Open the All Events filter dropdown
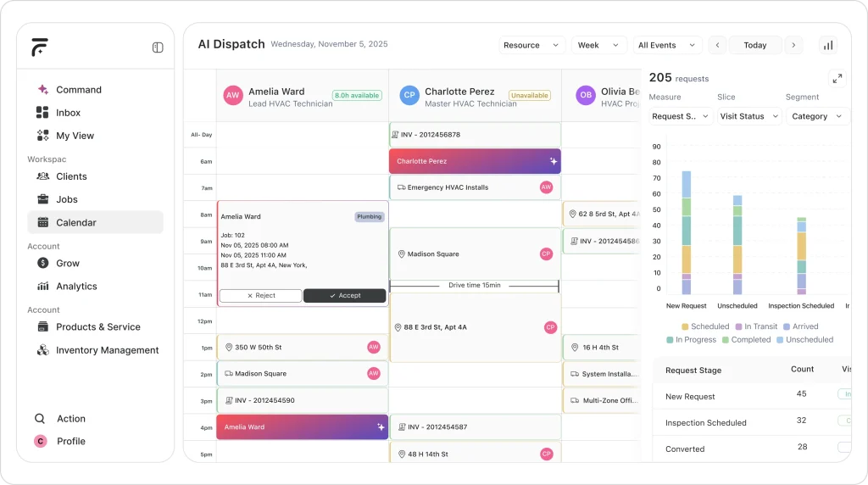The width and height of the screenshot is (868, 485). [667, 46]
